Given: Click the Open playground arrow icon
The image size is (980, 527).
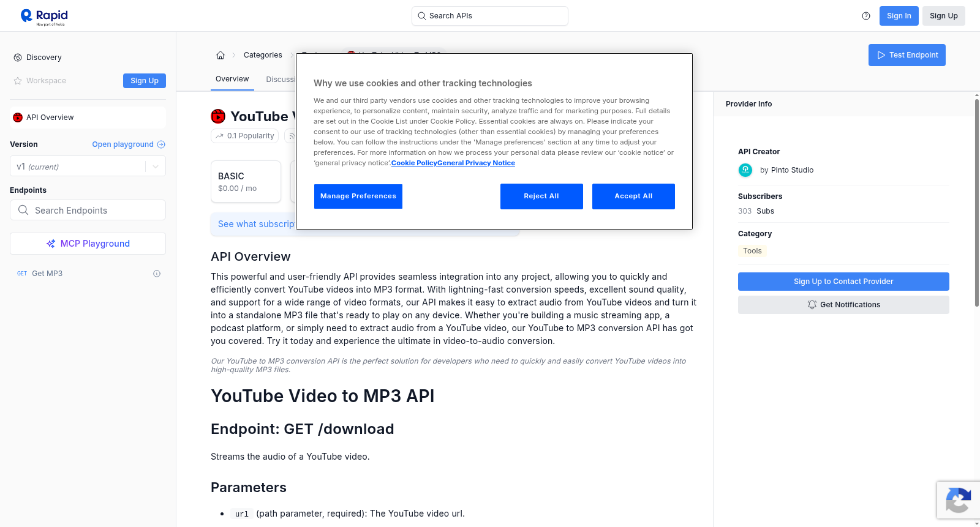Looking at the screenshot, I should [161, 144].
